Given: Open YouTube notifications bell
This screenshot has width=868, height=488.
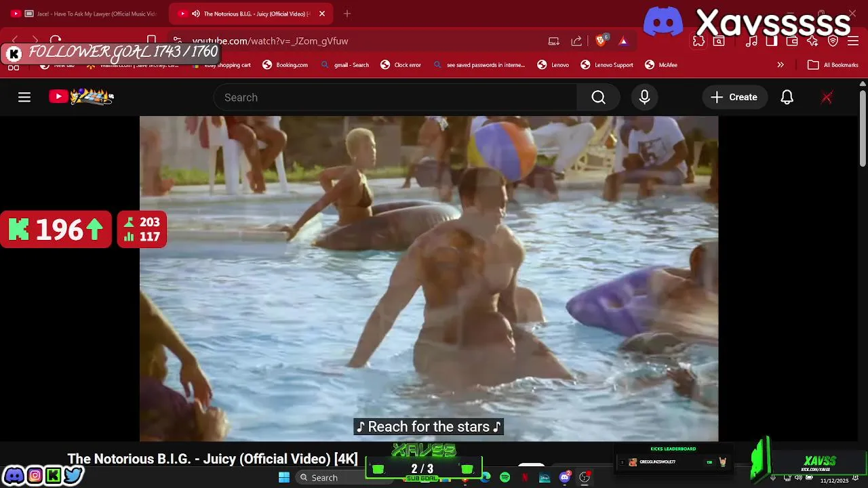Looking at the screenshot, I should (787, 97).
